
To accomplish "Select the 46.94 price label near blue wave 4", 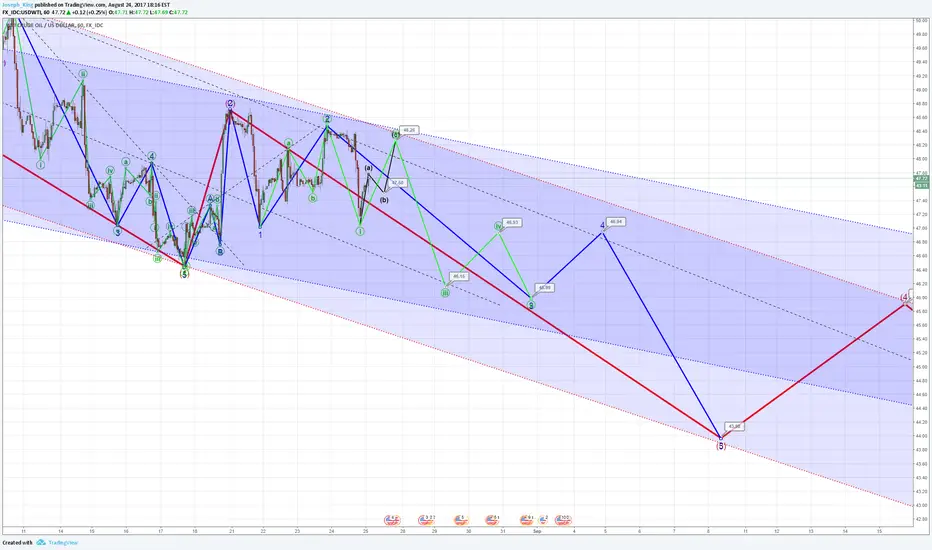I will [x=616, y=222].
